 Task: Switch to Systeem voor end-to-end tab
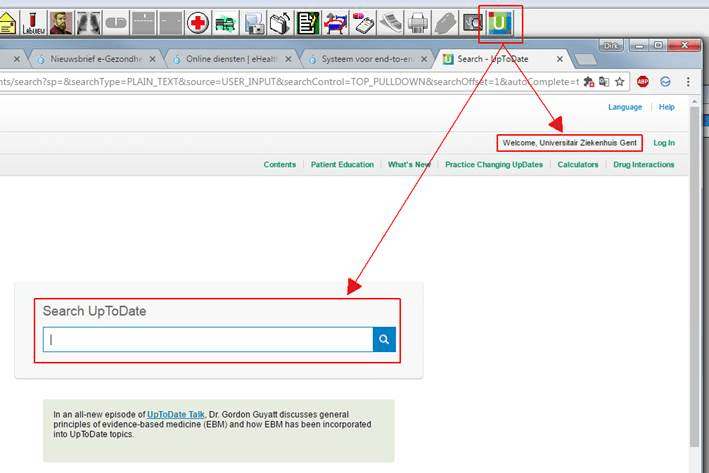click(x=366, y=59)
